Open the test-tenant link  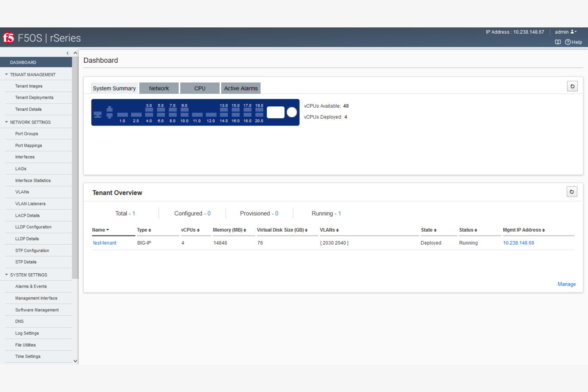click(104, 243)
